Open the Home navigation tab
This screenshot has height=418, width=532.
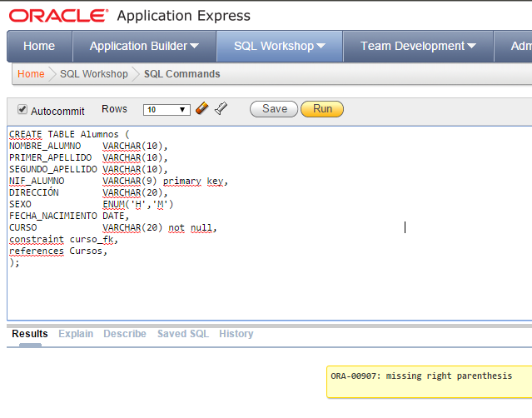pyautogui.click(x=39, y=46)
